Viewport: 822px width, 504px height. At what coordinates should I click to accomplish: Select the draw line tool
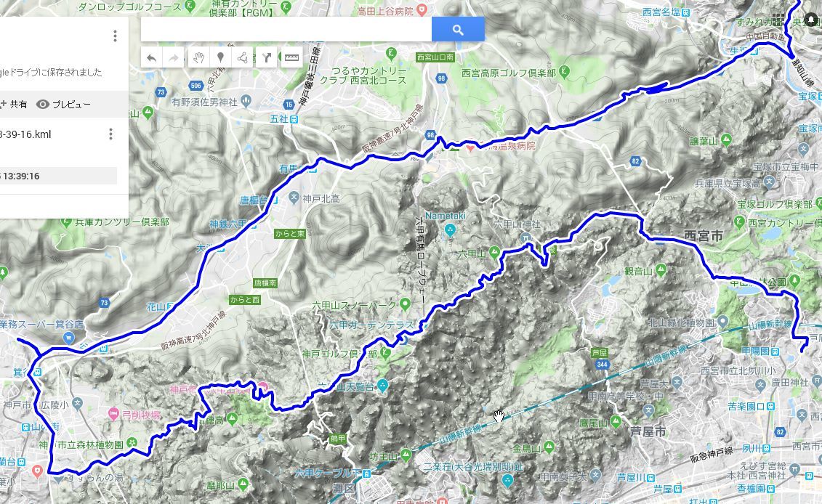(242, 57)
